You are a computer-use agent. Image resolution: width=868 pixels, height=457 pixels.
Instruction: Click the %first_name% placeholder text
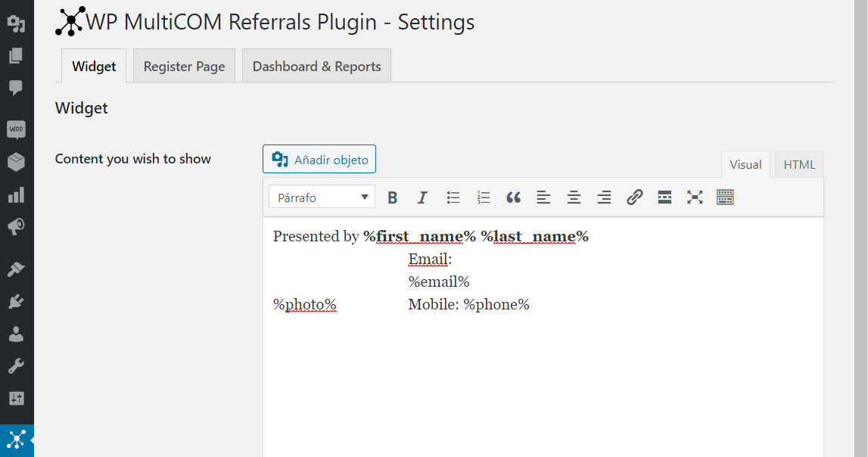419,236
